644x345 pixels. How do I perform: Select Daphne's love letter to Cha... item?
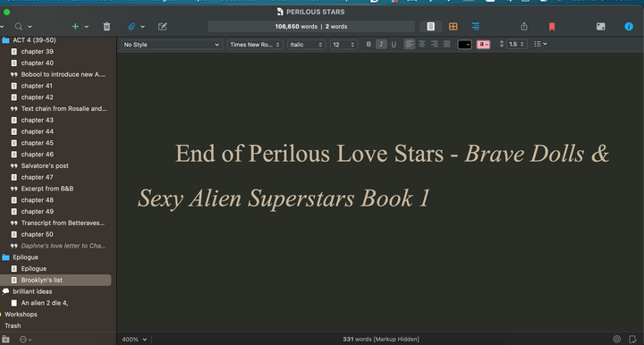tap(64, 246)
